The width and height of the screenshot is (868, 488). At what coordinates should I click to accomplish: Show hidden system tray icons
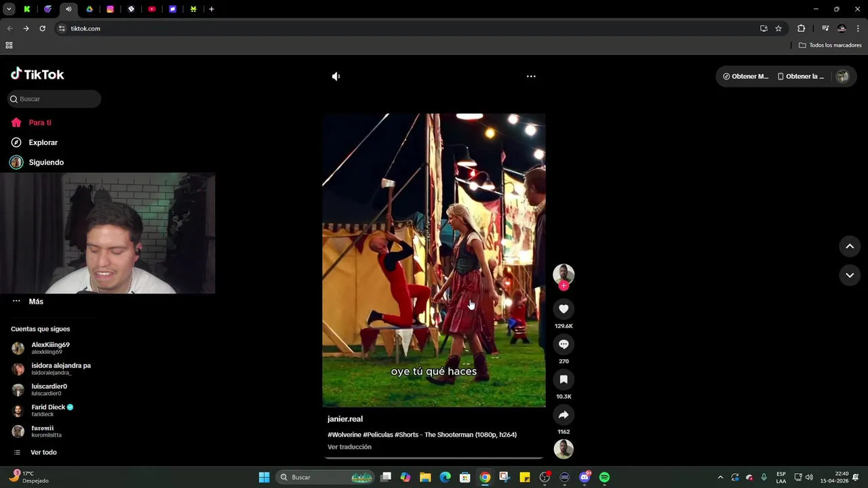click(x=720, y=477)
